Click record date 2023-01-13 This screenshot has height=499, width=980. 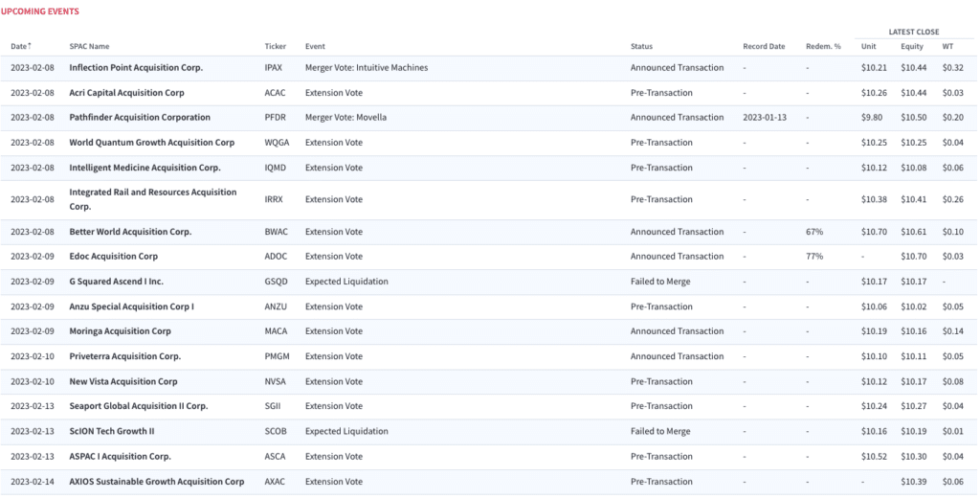click(765, 117)
